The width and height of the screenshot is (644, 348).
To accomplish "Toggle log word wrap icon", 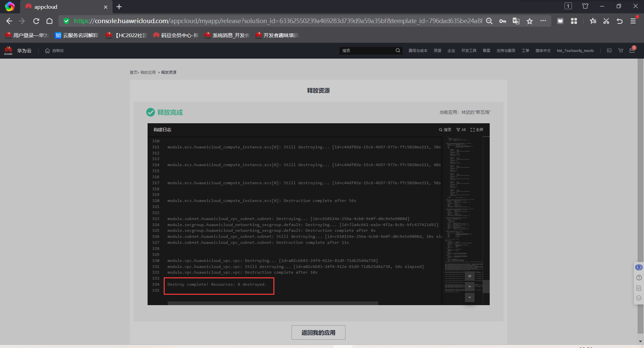I will [x=470, y=276].
